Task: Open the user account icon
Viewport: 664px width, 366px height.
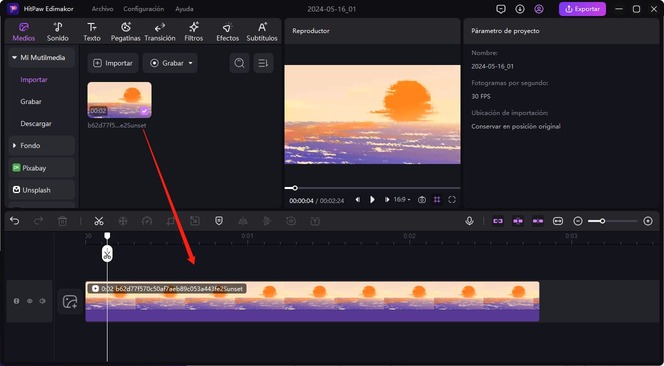Action: point(539,9)
